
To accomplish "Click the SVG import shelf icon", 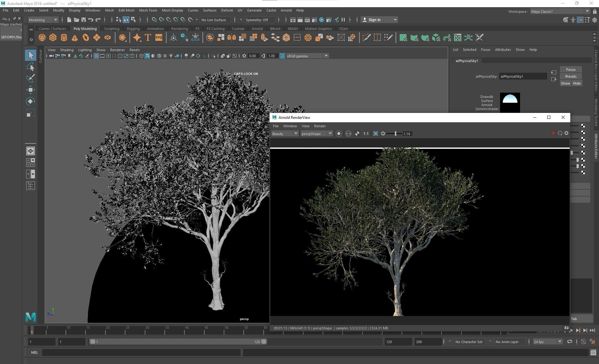I will 159,38.
